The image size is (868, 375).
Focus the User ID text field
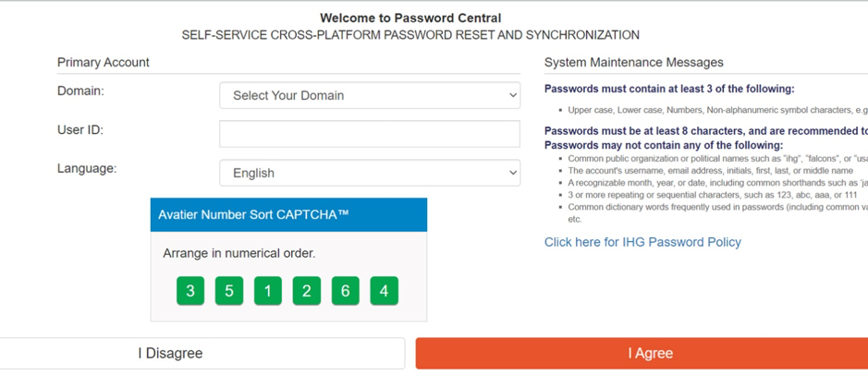[x=369, y=134]
